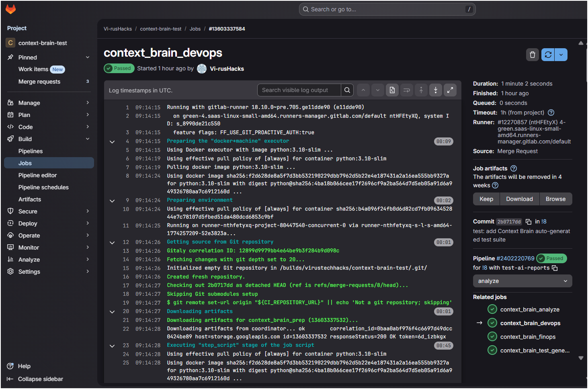588x389 pixels.
Task: Browse the job artifacts
Action: pyautogui.click(x=556, y=199)
